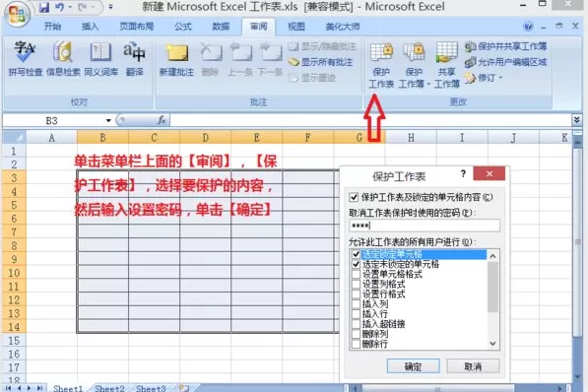This screenshot has width=588, height=392.
Task: Click Share Workbook (共享工作簿) icon
Action: point(446,65)
